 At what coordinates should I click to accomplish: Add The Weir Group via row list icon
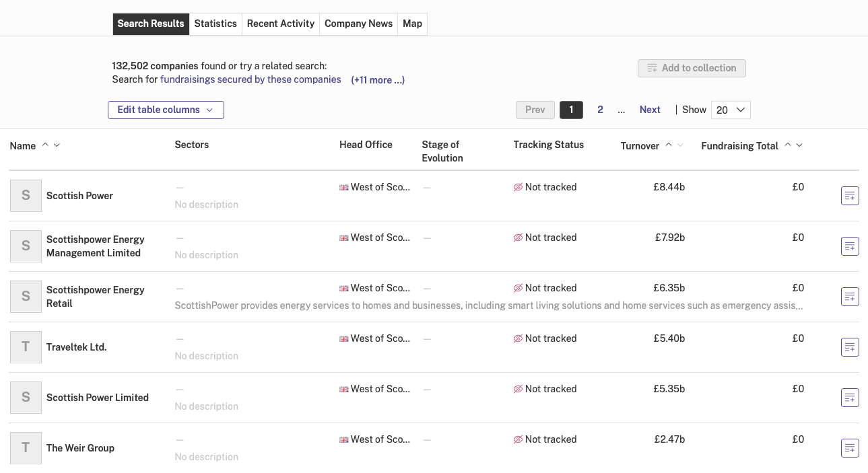tap(850, 448)
